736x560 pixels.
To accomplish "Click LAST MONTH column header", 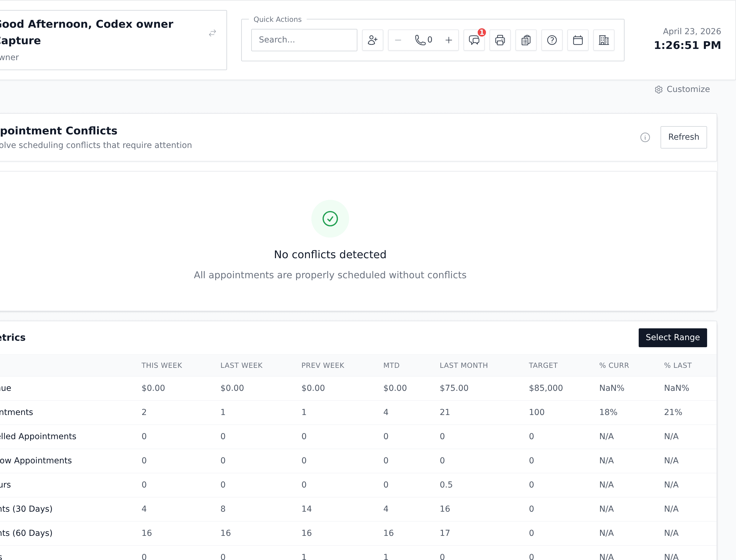I will coord(464,365).
